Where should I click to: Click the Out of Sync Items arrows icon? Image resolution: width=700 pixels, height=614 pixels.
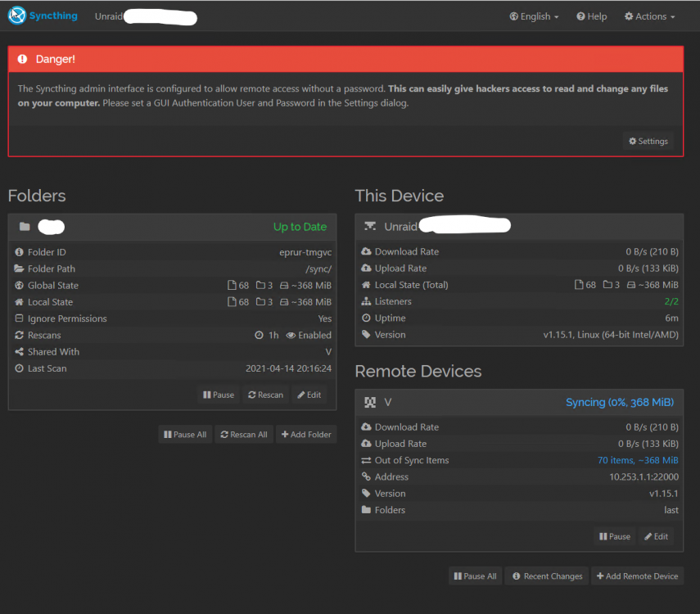366,460
